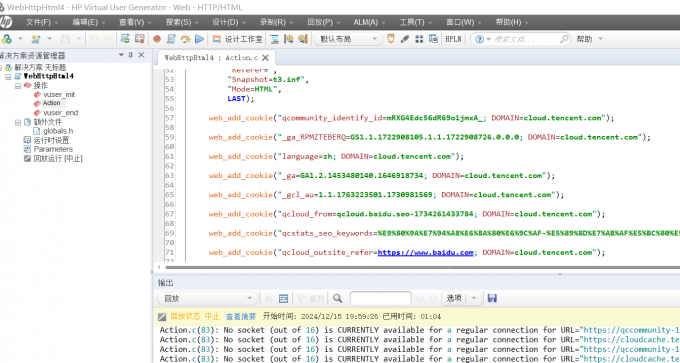Click the 选项 options button in output panel
680x363 pixels.
coord(454,298)
